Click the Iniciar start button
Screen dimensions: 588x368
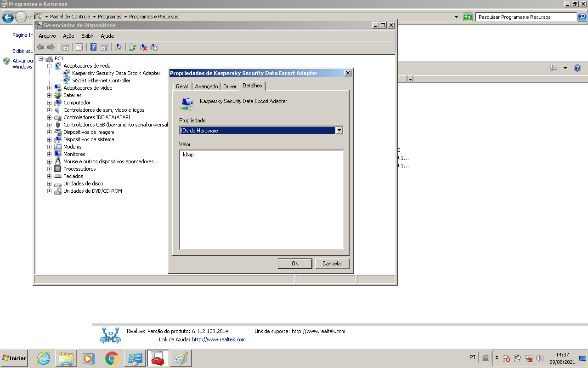pyautogui.click(x=15, y=358)
